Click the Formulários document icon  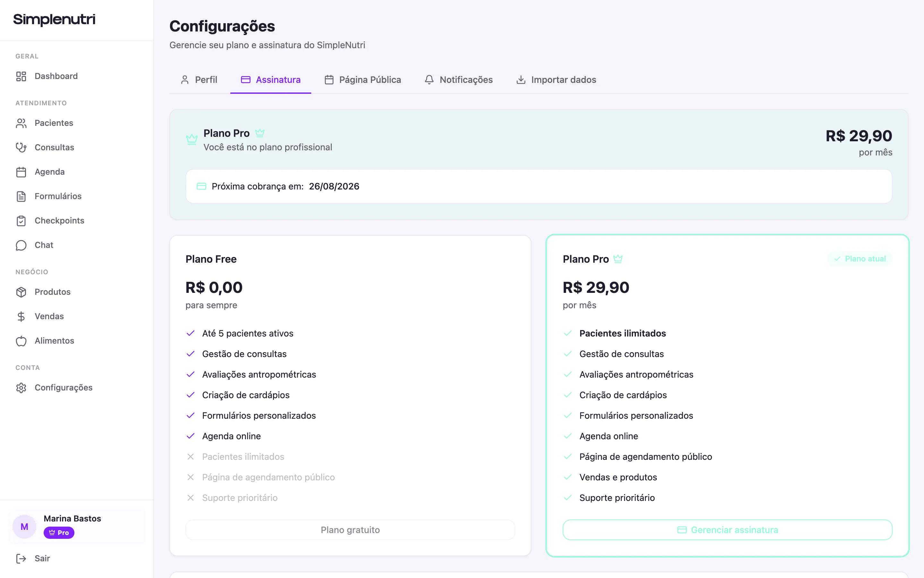[x=21, y=197]
